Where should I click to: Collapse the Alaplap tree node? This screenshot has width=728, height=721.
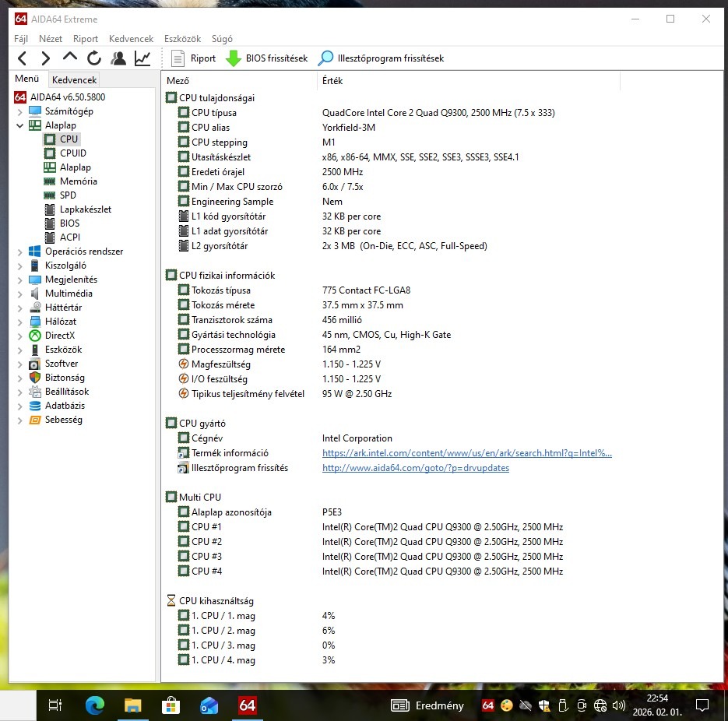pos(19,126)
